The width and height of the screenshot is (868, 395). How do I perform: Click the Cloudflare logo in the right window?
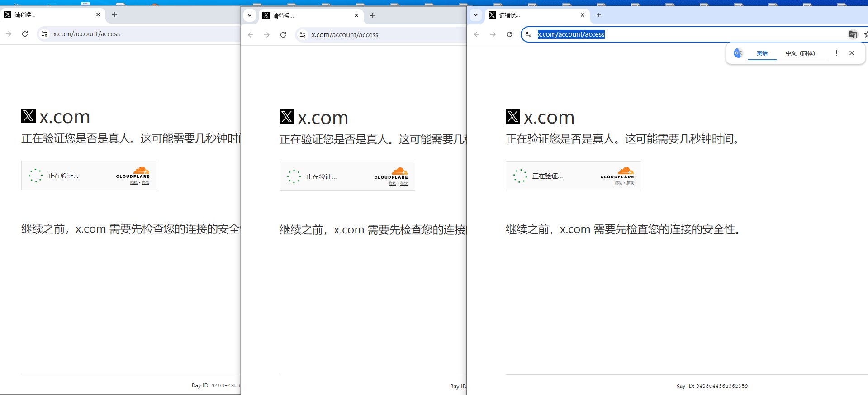617,173
